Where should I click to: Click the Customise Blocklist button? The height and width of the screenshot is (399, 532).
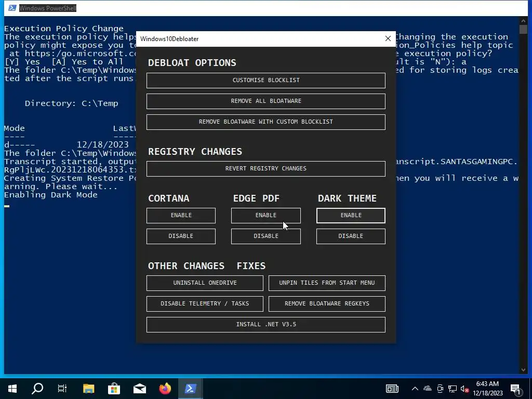coord(265,81)
